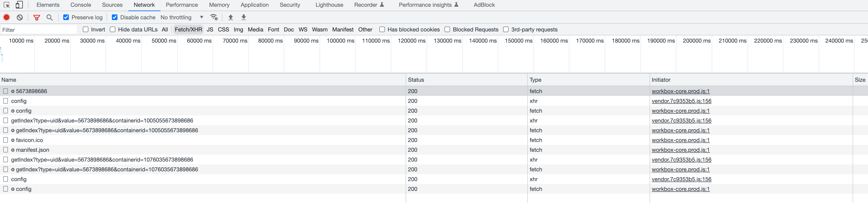Click the gear icon beside favicon.ico
The height and width of the screenshot is (203, 868).
coord(13,140)
